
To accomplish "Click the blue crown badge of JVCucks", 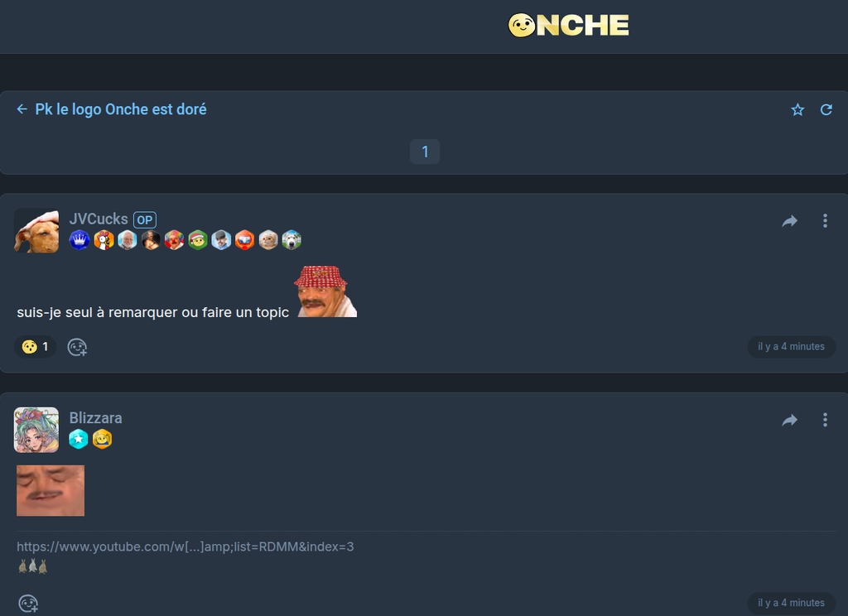I will 79,239.
